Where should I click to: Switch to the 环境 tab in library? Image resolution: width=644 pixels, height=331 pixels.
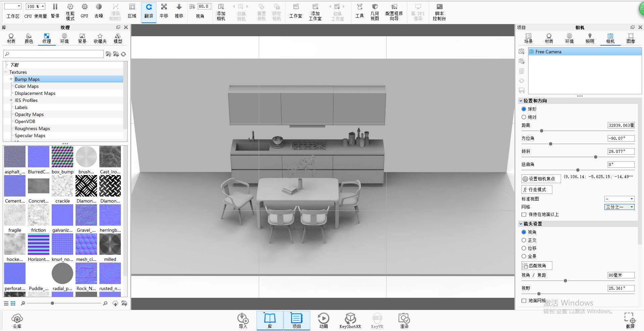tap(64, 38)
